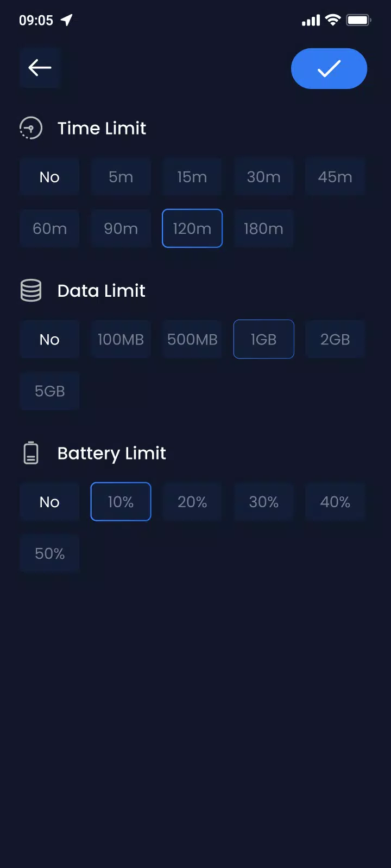The image size is (391, 868).
Task: Select the 60m time limit
Action: 49,228
